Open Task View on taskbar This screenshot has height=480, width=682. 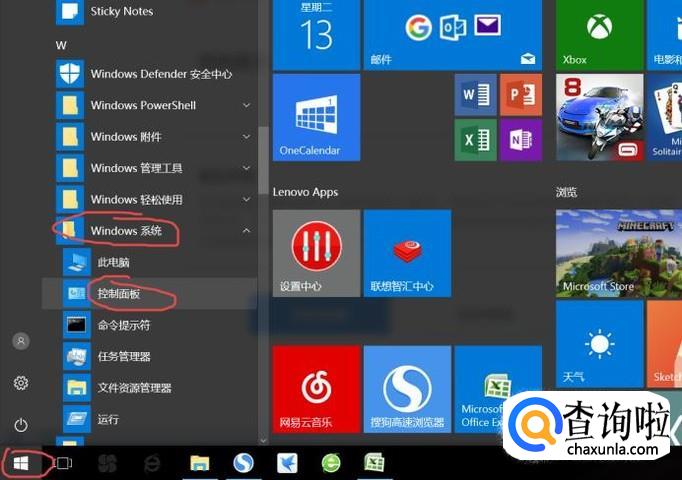coord(64,463)
